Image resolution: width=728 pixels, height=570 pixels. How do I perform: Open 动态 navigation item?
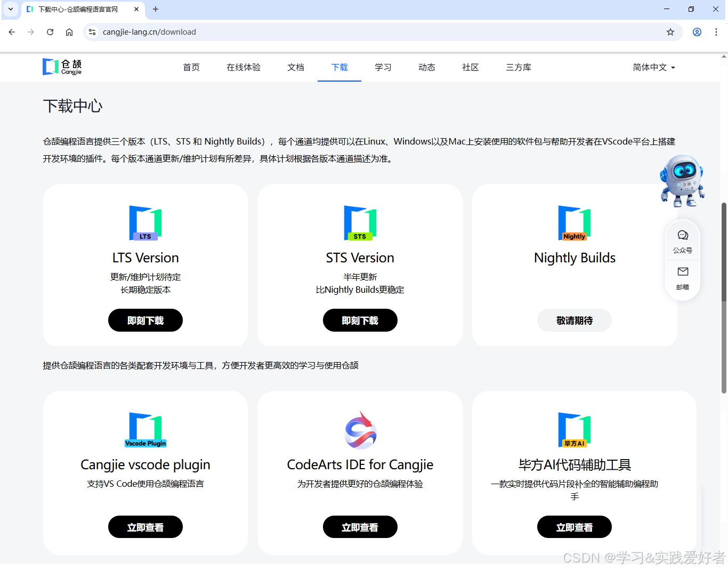[427, 67]
